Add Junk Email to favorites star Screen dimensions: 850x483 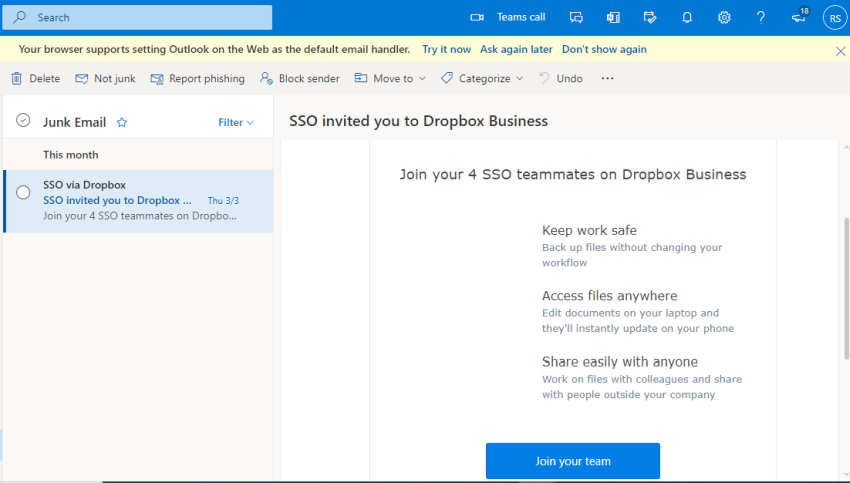[122, 123]
